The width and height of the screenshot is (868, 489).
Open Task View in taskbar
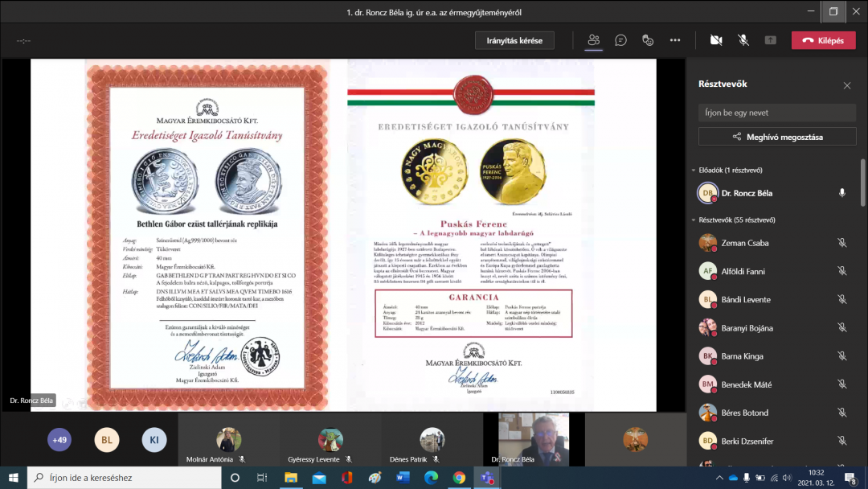click(262, 478)
